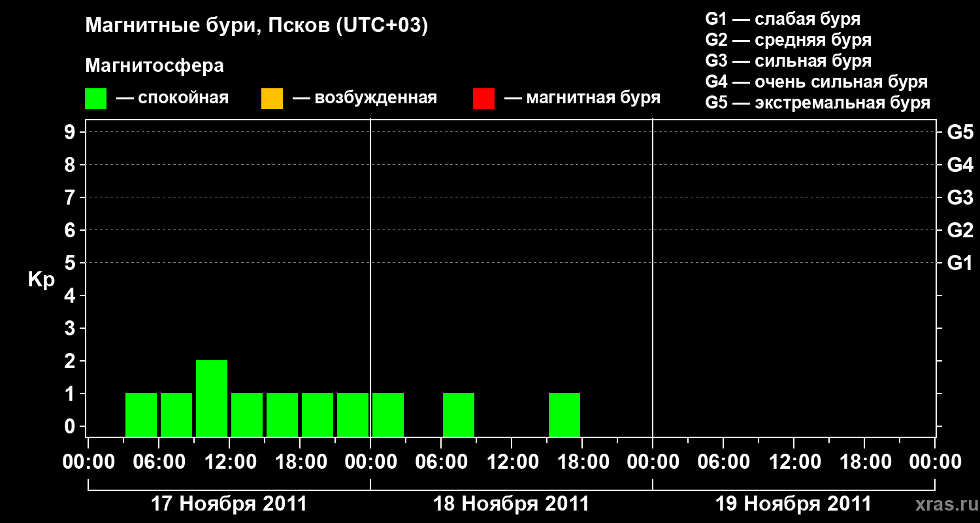
Task: Click 'G2 — средняя буря' legend line
Action: click(788, 40)
